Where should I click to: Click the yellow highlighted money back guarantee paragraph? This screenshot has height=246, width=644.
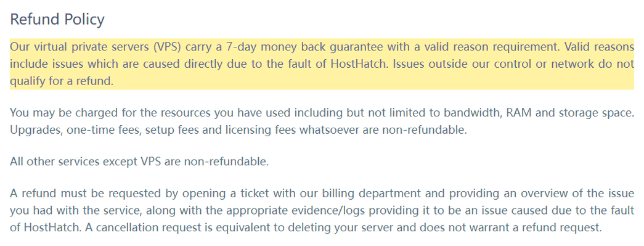pyautogui.click(x=322, y=64)
